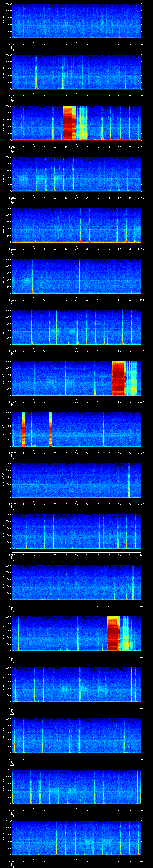Viewport: 153px width, 868px height.
Task: Select the spectrogram plot beginning 11:25:00
Action: (76, 174)
